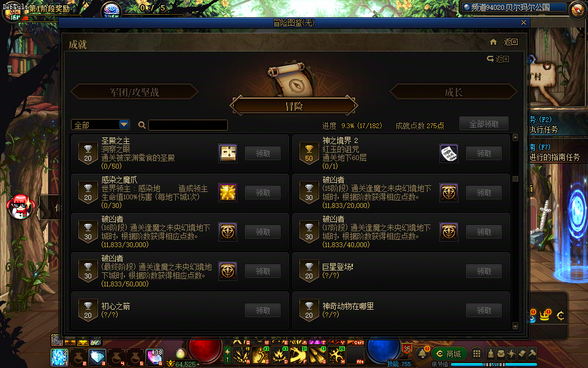The width and height of the screenshot is (588, 368).
Task: Click the bell notification icon
Action: [422, 353]
